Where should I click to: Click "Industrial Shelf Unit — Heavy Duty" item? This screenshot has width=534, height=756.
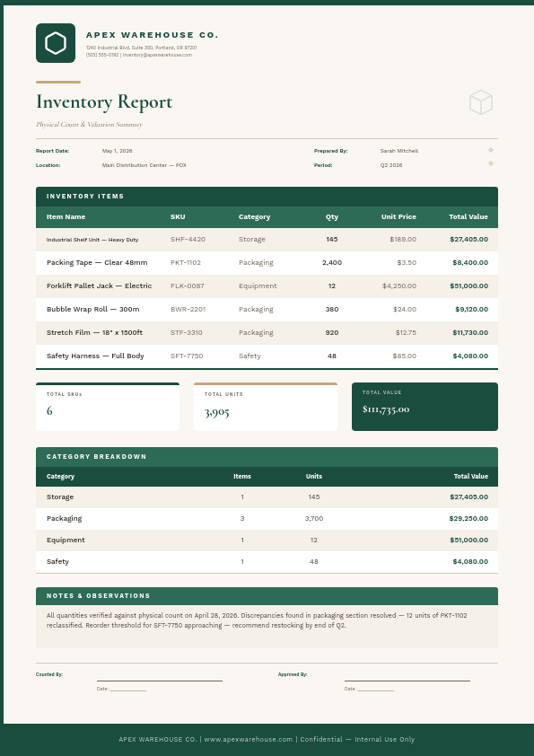[x=92, y=240]
